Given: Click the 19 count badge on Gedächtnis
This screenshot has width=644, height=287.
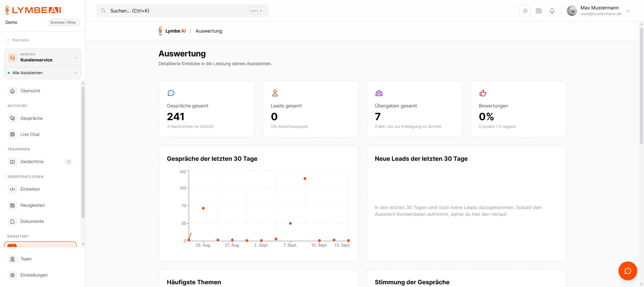Looking at the screenshot, I should point(68,162).
